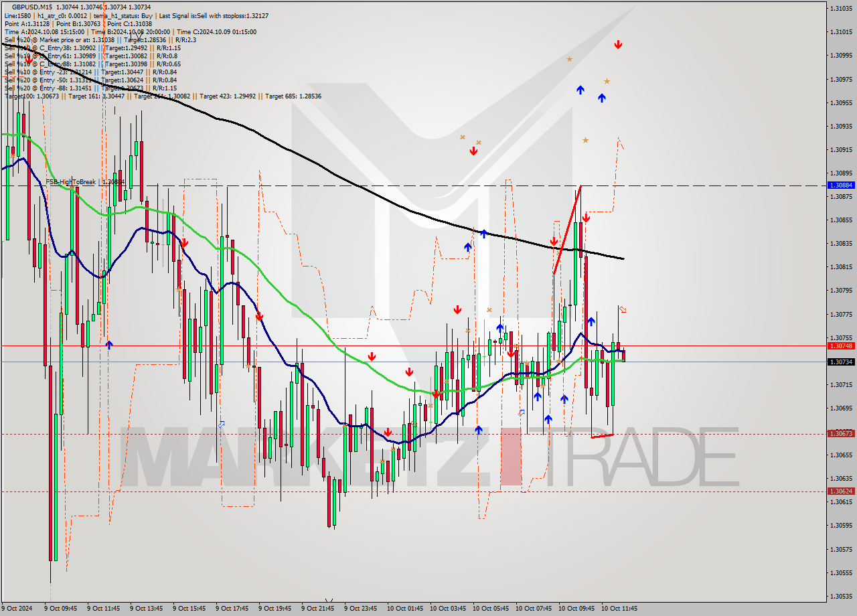Click the '9 Oct 17:45' time label
Screen dimensions: 857x616
tap(232, 609)
